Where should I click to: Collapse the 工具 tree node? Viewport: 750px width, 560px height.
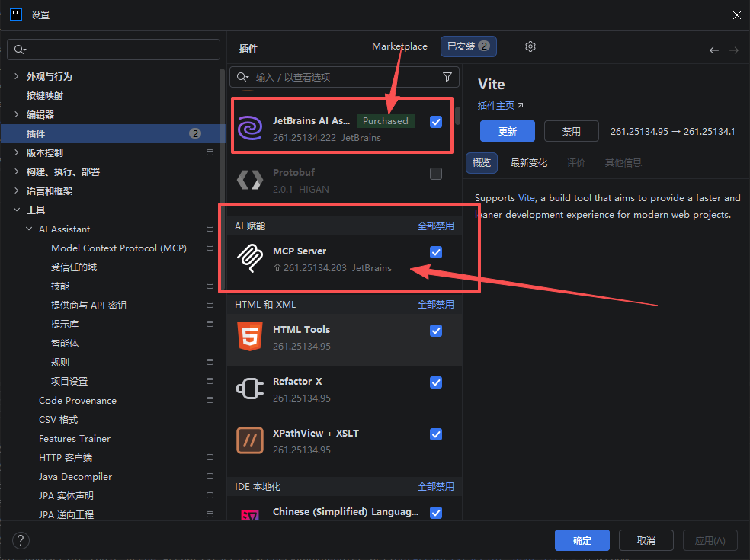click(x=17, y=210)
